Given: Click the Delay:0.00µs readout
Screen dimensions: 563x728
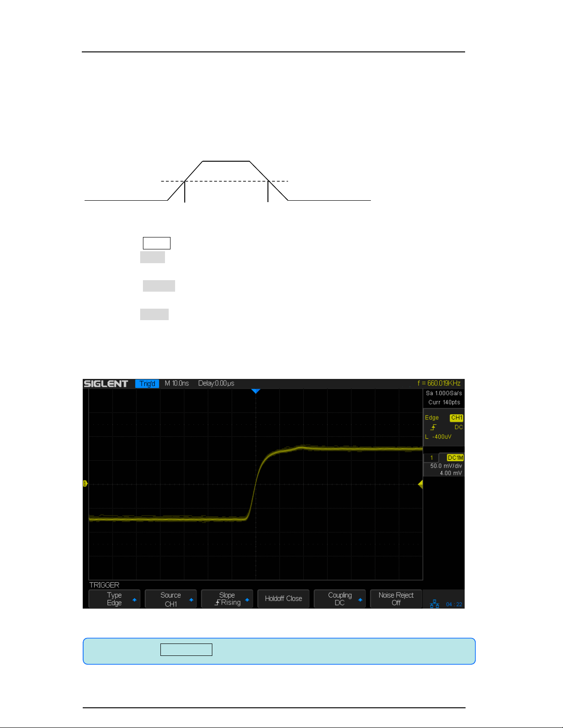Looking at the screenshot, I should [216, 383].
